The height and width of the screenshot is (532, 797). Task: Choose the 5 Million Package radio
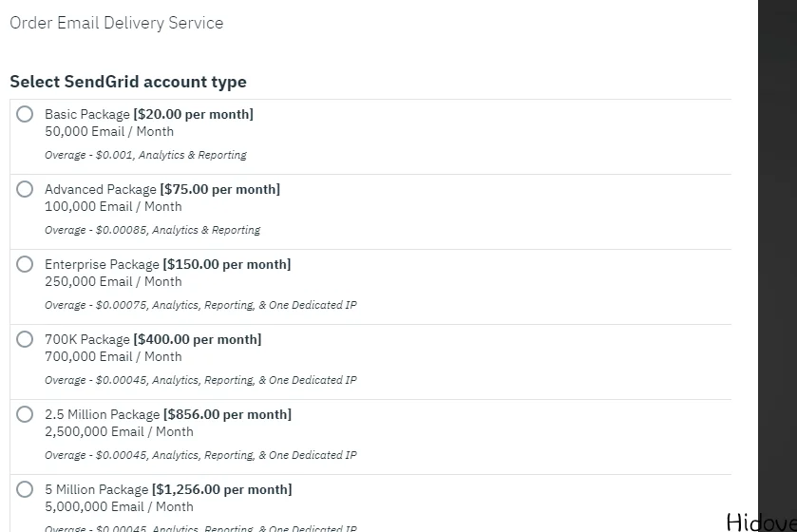[25, 489]
